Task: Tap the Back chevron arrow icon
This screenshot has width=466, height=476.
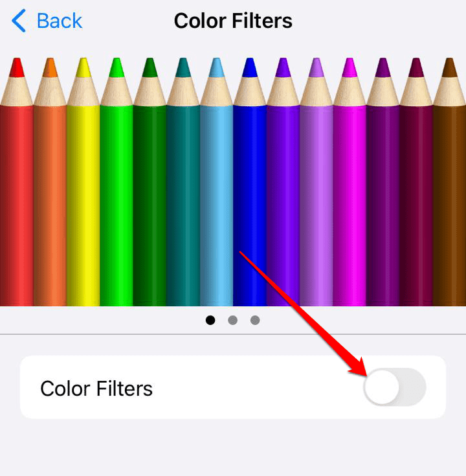Action: pos(19,21)
